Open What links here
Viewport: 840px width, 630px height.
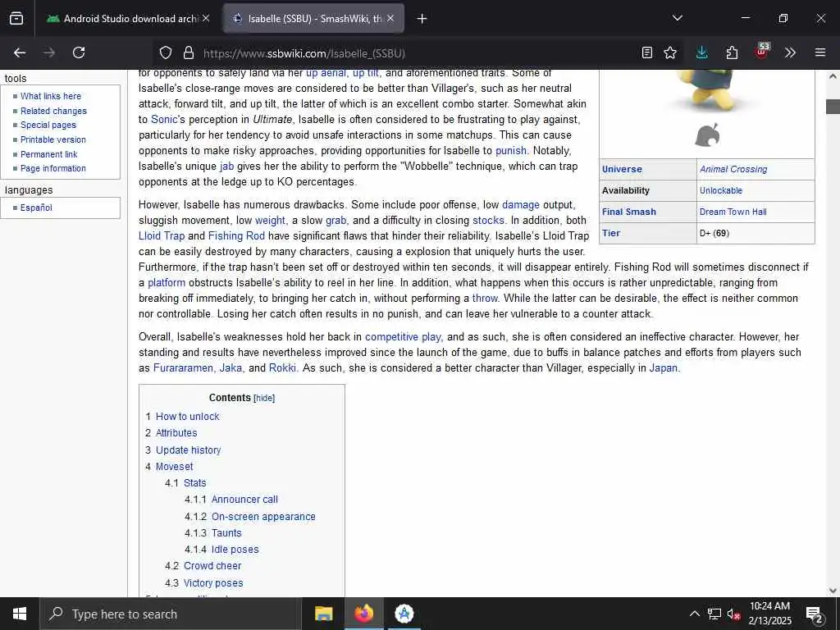coord(51,96)
